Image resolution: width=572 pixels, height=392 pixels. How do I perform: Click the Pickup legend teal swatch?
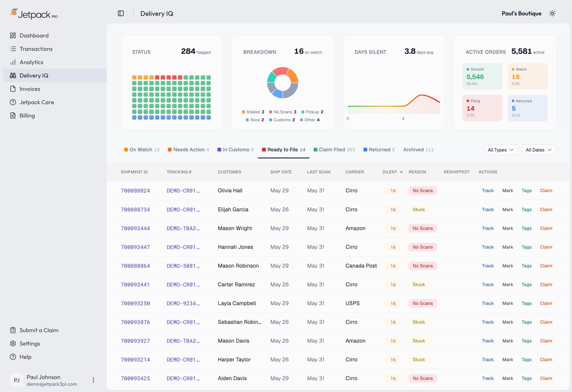click(303, 112)
